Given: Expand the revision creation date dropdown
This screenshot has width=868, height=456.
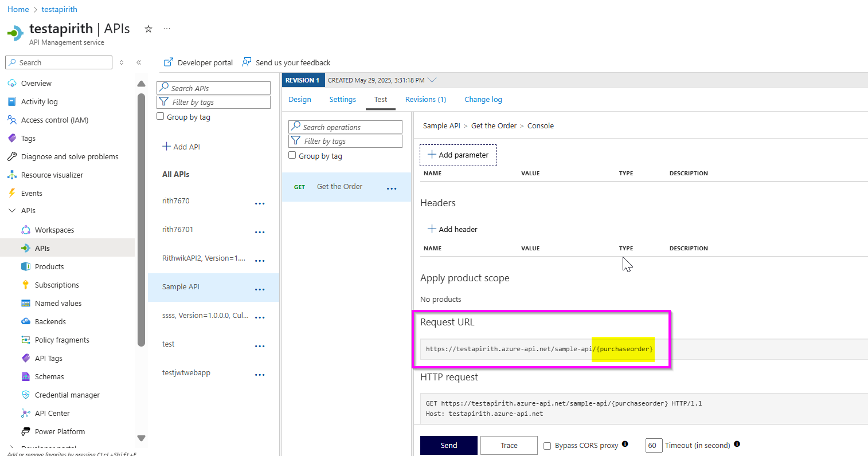Looking at the screenshot, I should point(432,80).
